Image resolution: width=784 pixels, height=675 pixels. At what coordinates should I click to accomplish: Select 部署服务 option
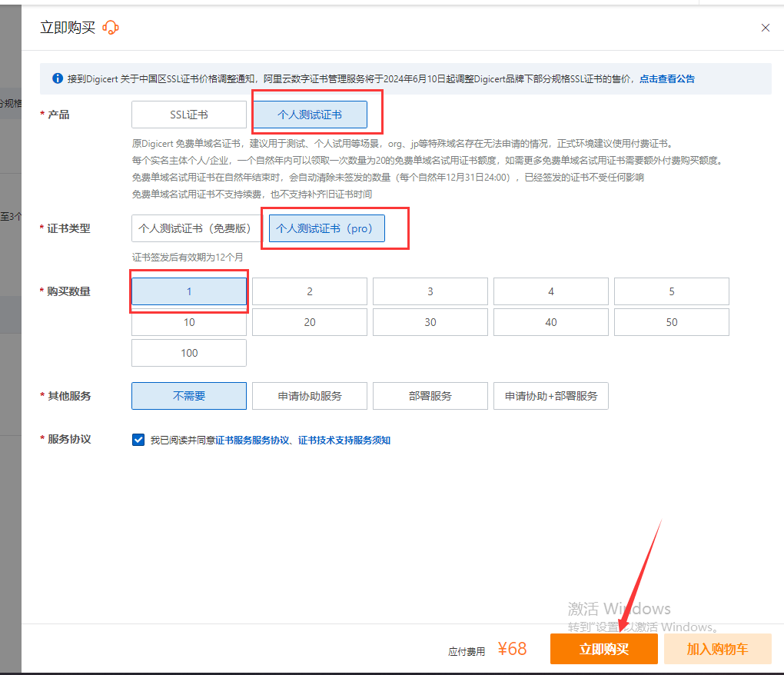click(430, 396)
